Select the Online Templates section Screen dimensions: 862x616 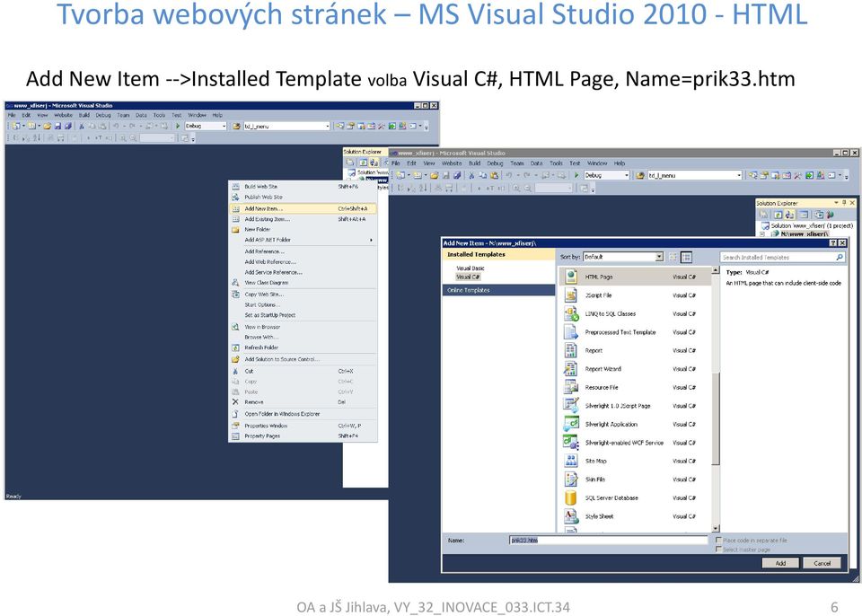498,290
